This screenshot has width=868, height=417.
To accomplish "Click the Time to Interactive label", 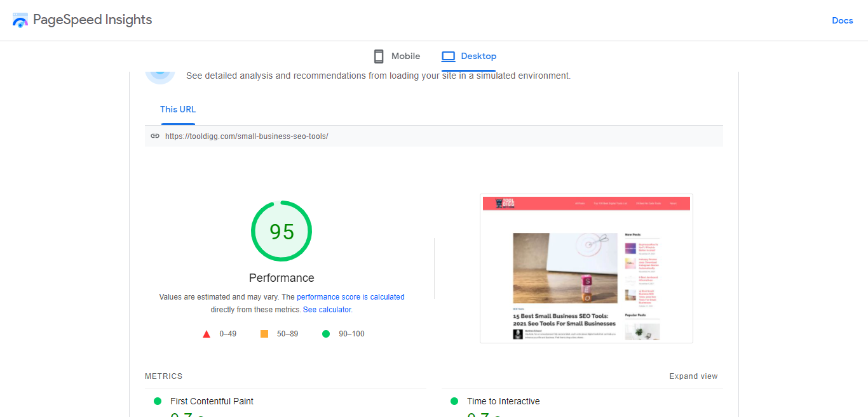I will click(503, 401).
